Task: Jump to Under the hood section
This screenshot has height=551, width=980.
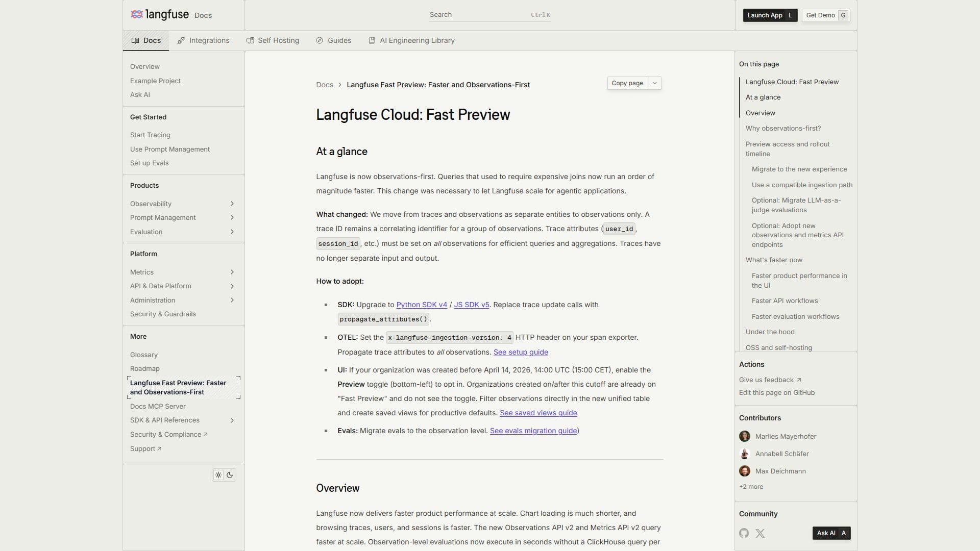Action: [x=770, y=332]
